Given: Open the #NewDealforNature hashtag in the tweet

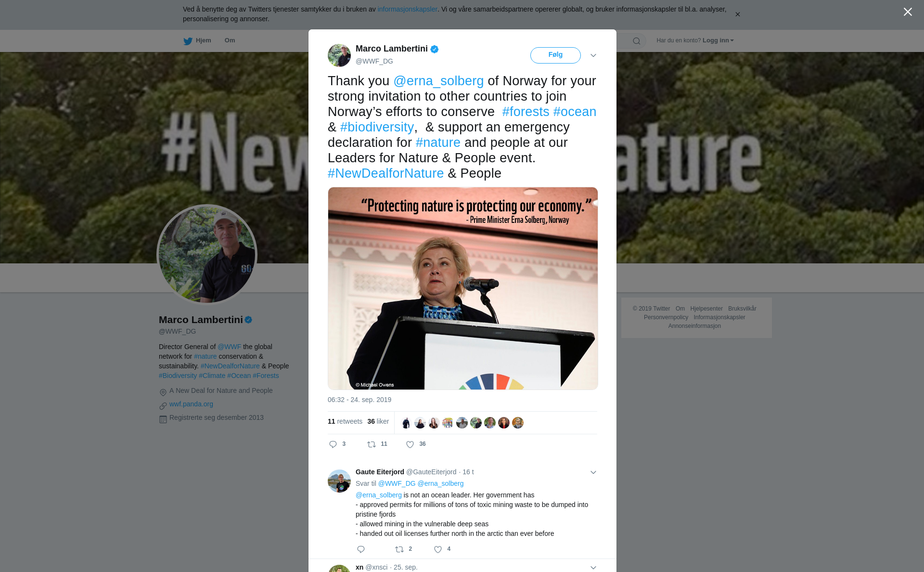Looking at the screenshot, I should [x=385, y=173].
